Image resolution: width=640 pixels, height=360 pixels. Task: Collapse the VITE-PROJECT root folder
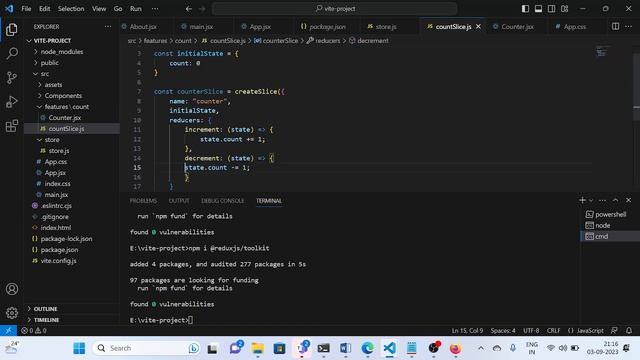(x=52, y=41)
